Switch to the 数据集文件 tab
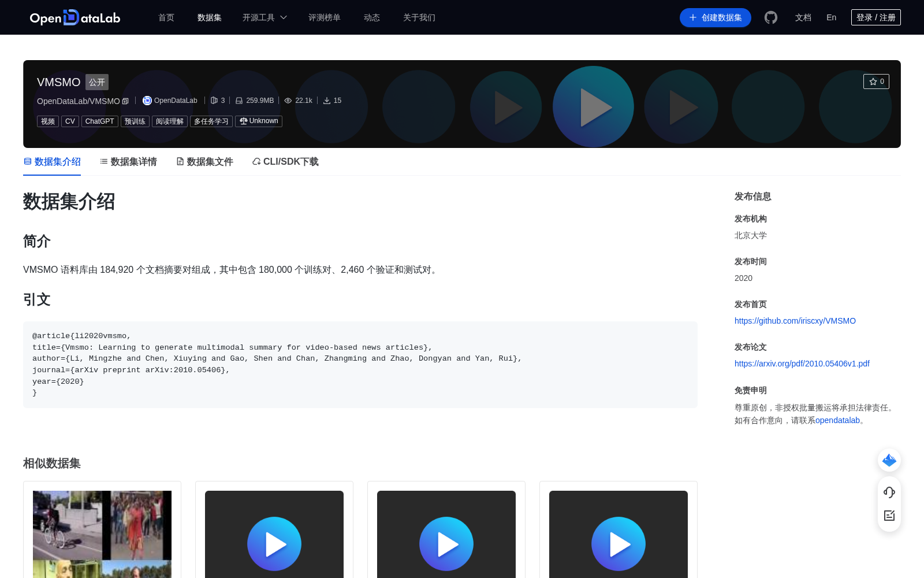 coord(204,162)
